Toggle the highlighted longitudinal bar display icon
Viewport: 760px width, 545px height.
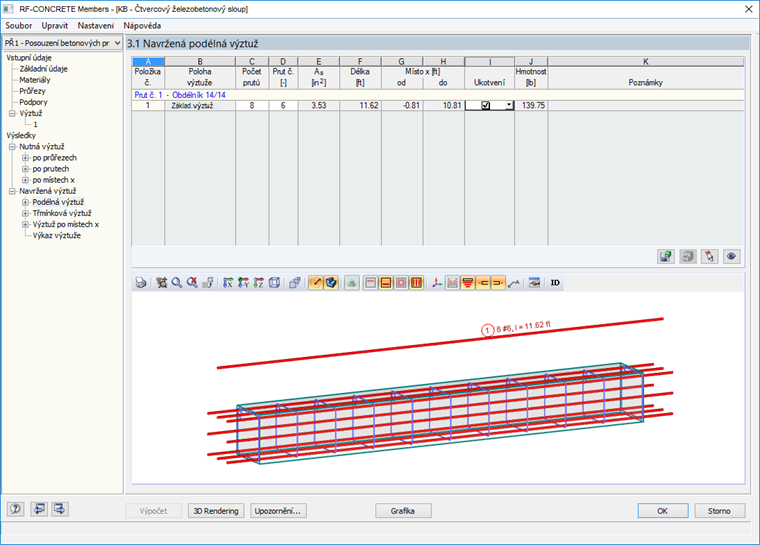coord(316,283)
